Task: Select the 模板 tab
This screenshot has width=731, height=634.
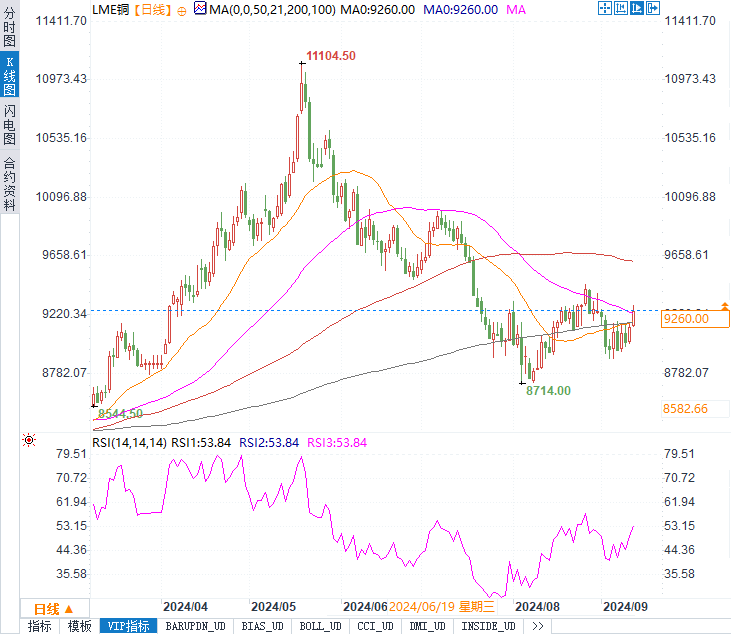Action: (x=79, y=626)
